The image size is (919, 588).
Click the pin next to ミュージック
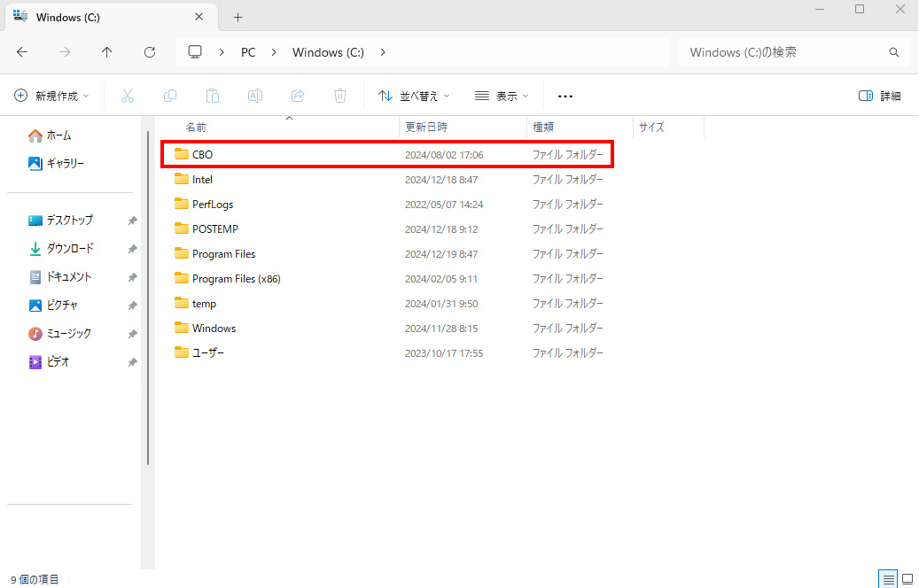coord(132,334)
